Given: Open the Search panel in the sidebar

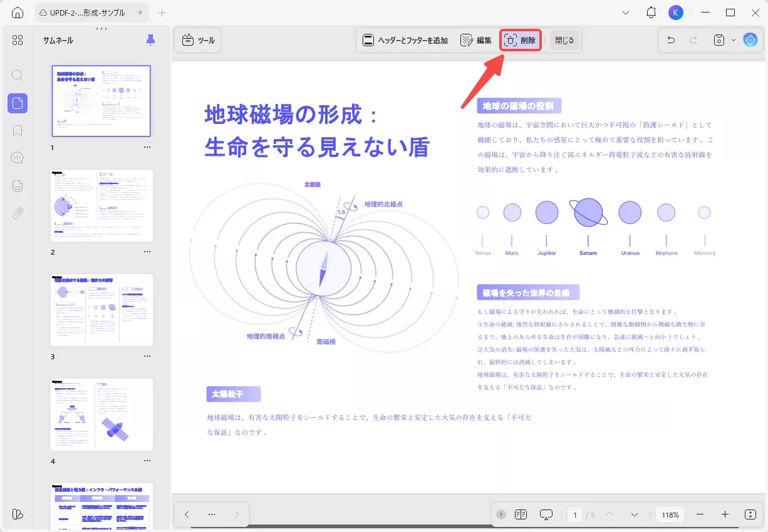Looking at the screenshot, I should coord(17,75).
